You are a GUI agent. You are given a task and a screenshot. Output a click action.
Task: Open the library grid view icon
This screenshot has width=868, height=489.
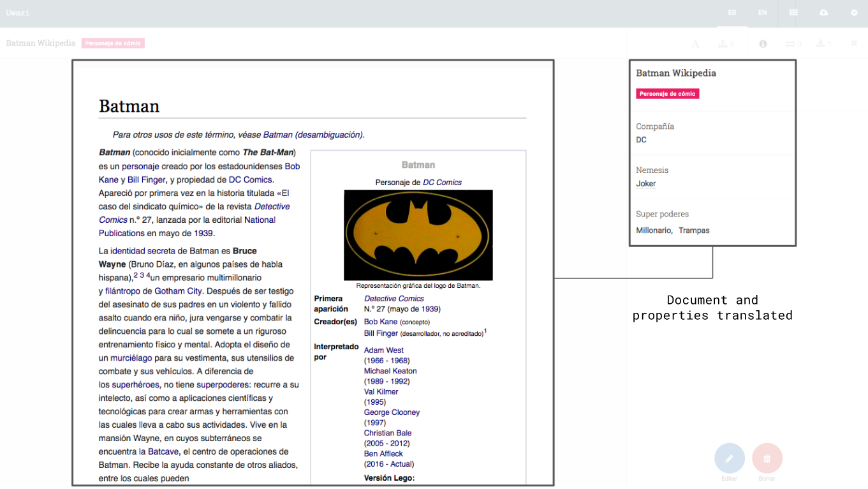pyautogui.click(x=793, y=13)
